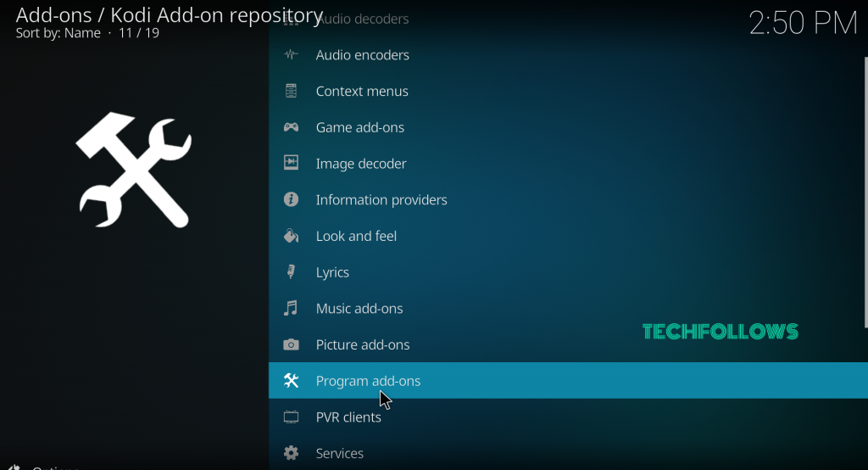
Task: Click the Context menus list icon
Action: click(x=291, y=90)
